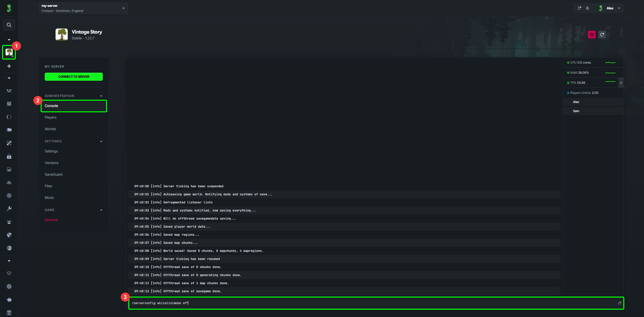Open the Mods page
Screen dimensions: 644x317
(x=49, y=198)
